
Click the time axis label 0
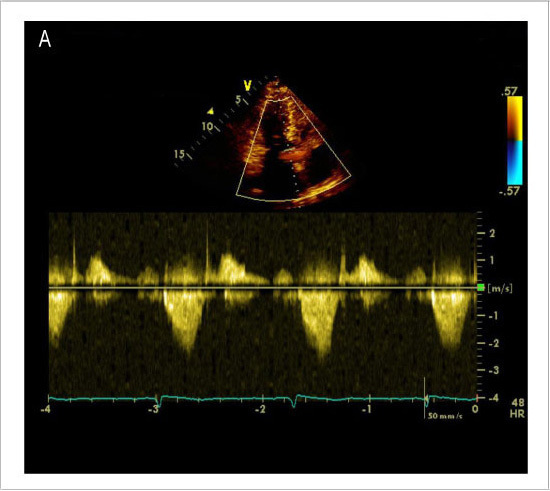[475, 409]
